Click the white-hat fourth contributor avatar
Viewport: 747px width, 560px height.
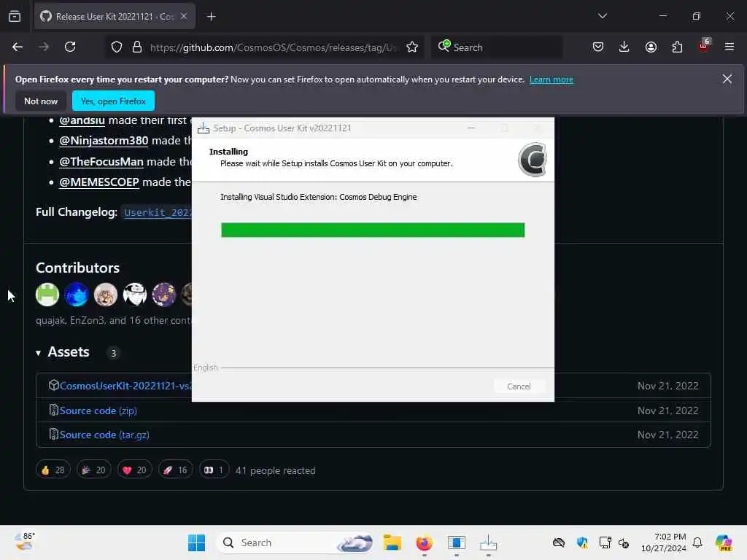(x=135, y=295)
